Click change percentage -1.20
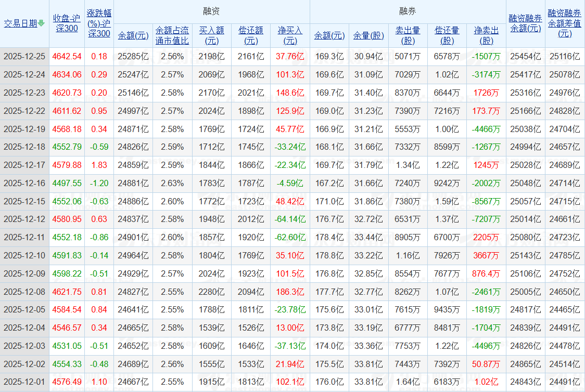585x392 pixels. [99, 184]
